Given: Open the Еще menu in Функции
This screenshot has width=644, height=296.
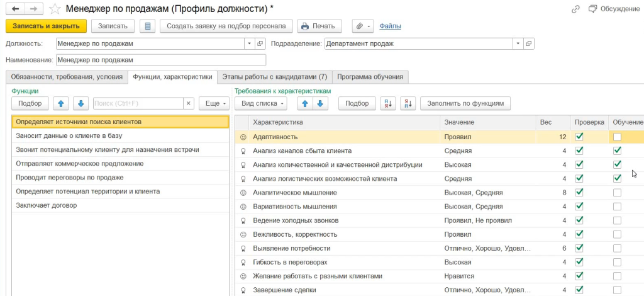Looking at the screenshot, I should [214, 103].
